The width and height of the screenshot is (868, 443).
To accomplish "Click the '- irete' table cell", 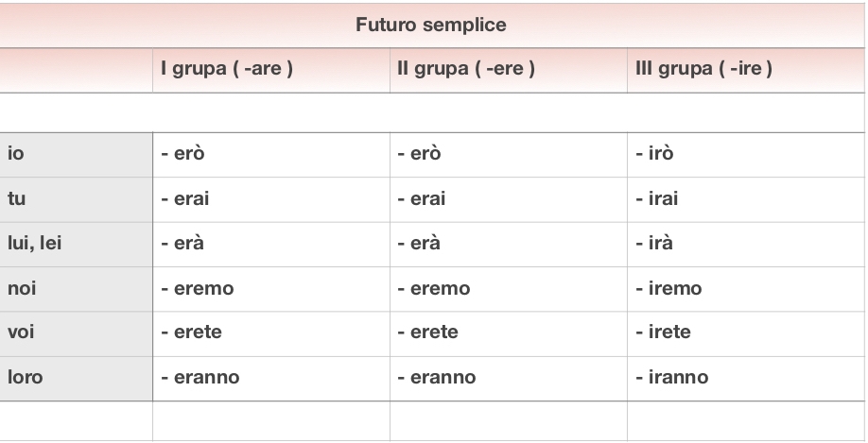I will pyautogui.click(x=744, y=332).
